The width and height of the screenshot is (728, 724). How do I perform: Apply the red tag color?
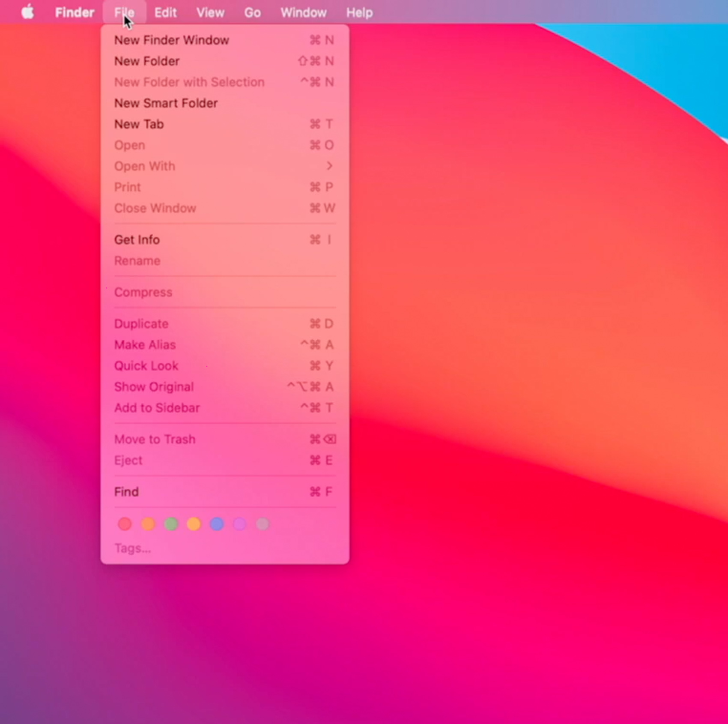[125, 524]
